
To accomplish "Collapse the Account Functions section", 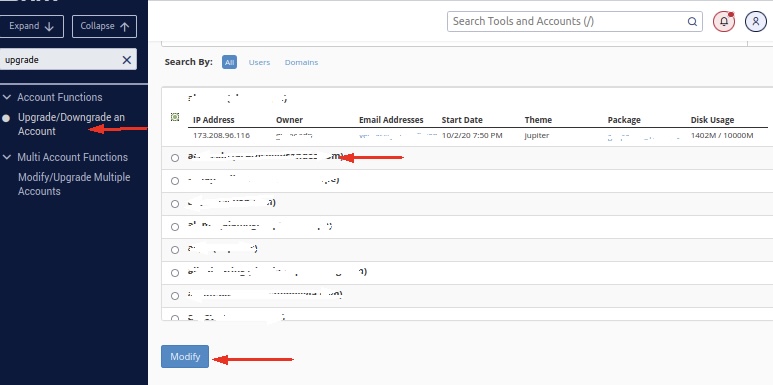I will 7,98.
